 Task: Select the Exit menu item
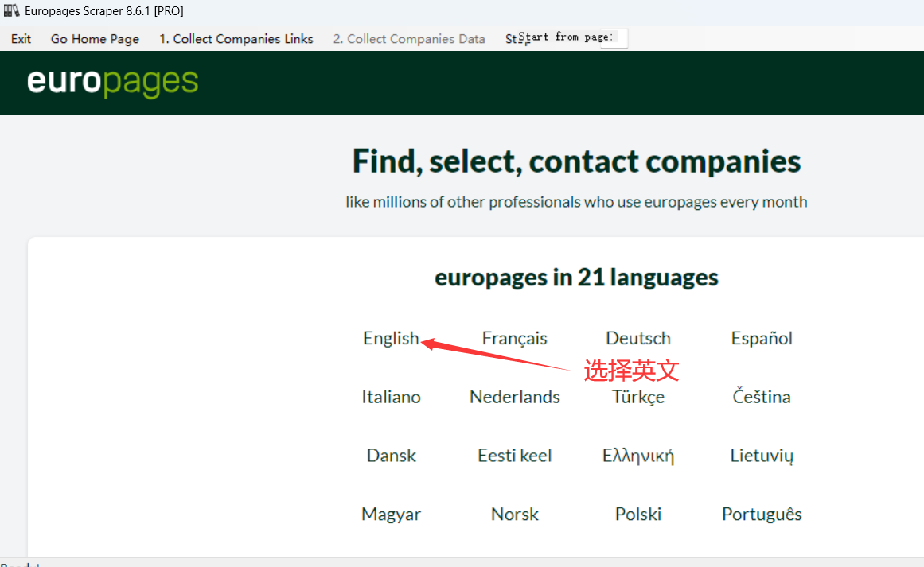click(21, 38)
